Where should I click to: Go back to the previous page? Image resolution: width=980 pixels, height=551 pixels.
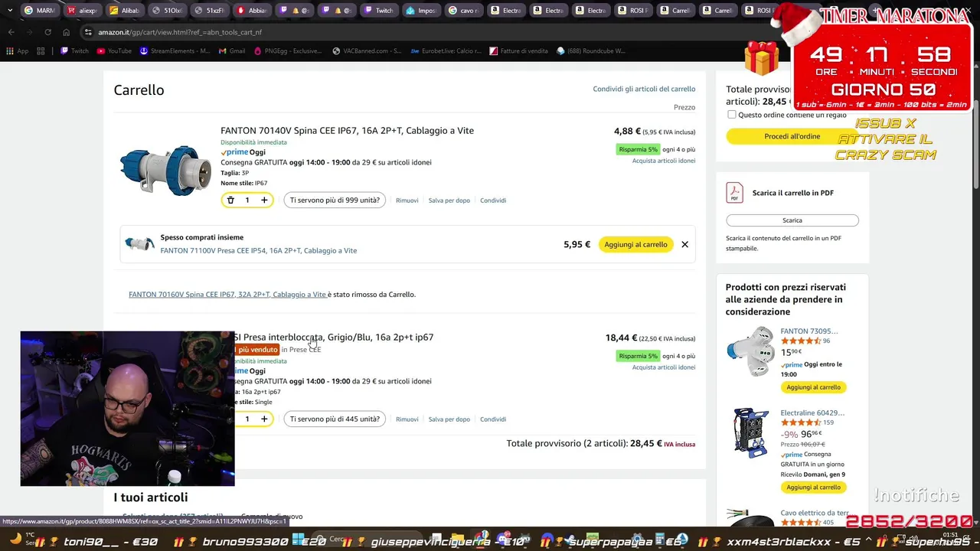click(x=11, y=32)
